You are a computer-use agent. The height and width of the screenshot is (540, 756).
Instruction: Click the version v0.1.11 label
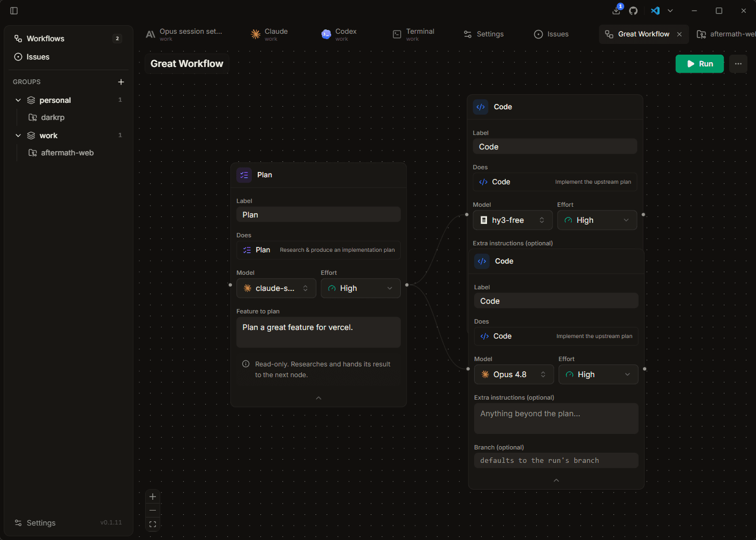pyautogui.click(x=111, y=523)
